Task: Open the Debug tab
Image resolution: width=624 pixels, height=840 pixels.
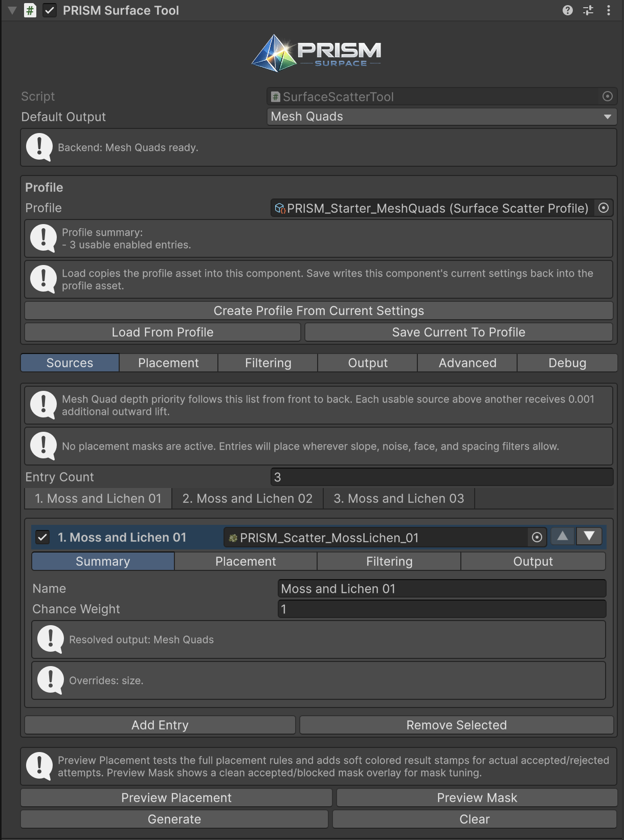Action: click(x=567, y=363)
